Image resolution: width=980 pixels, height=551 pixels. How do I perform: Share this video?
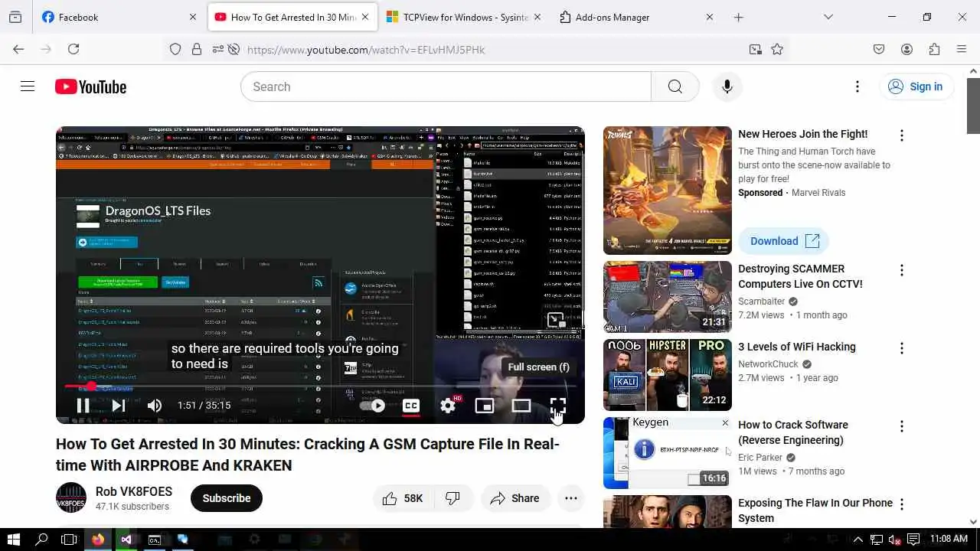pyautogui.click(x=515, y=498)
